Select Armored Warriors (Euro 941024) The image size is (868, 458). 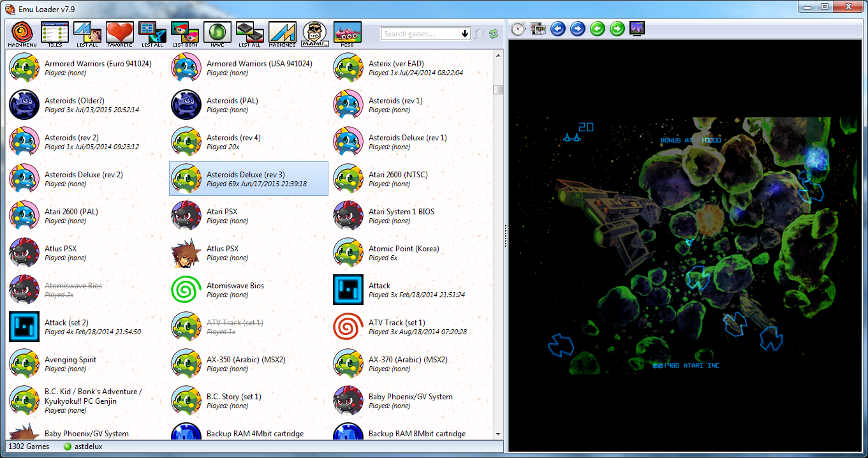(87, 68)
